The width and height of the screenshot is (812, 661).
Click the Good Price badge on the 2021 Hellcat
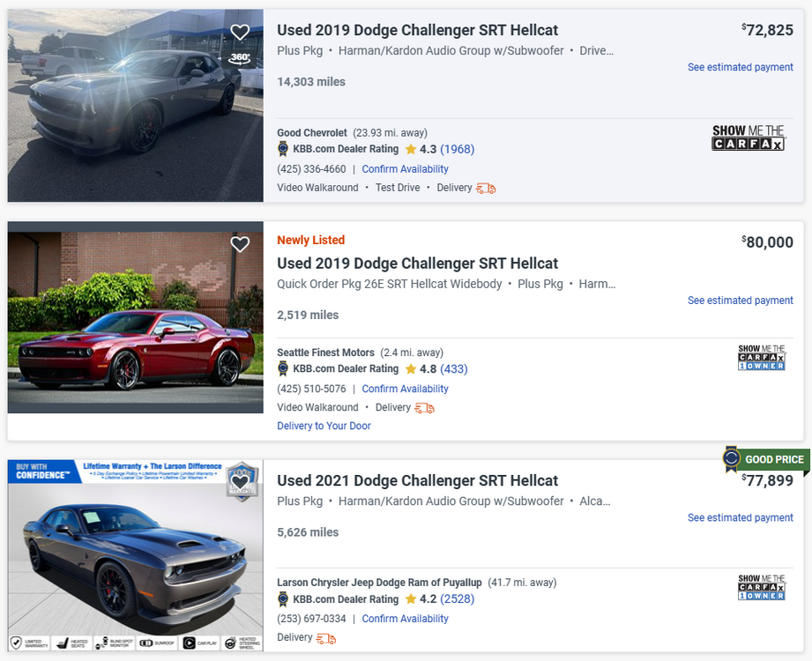[x=764, y=459]
